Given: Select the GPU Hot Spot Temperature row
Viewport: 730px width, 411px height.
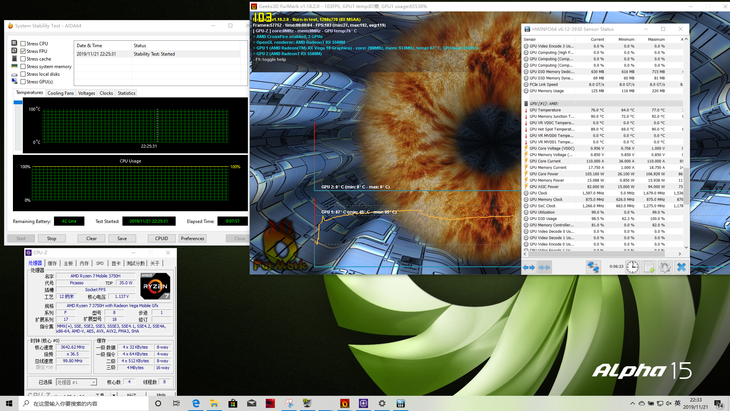Looking at the screenshot, I should 603,129.
